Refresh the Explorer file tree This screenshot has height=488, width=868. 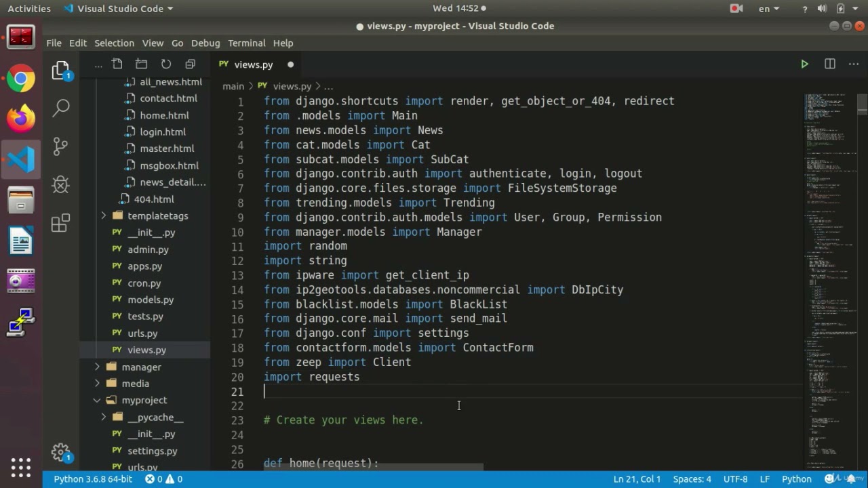[x=166, y=64]
